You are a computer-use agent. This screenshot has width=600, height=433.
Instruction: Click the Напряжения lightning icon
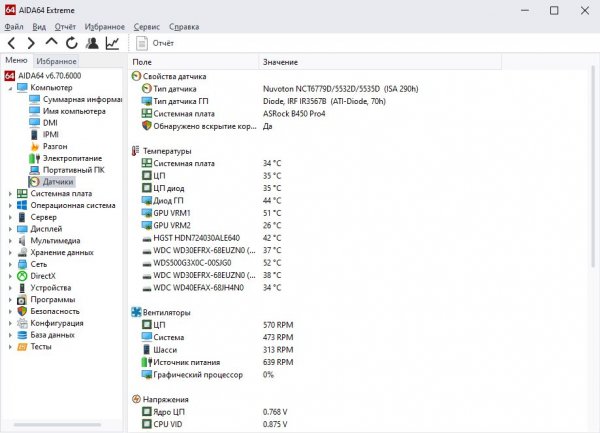click(x=136, y=399)
